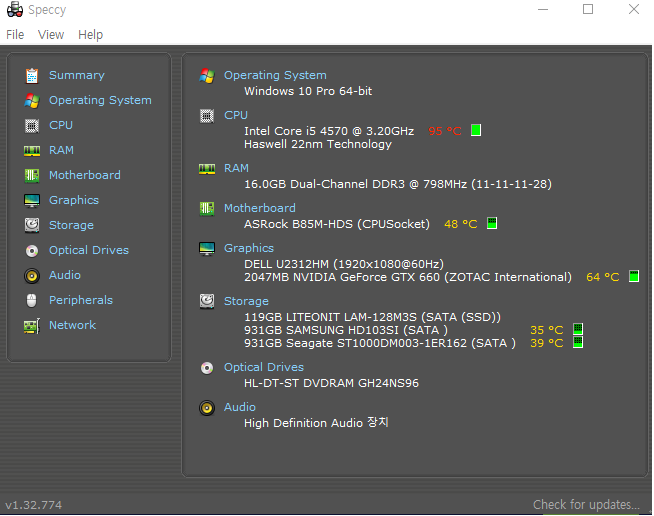
Task: Click the Peripherals mouse icon in sidebar
Action: (32, 300)
